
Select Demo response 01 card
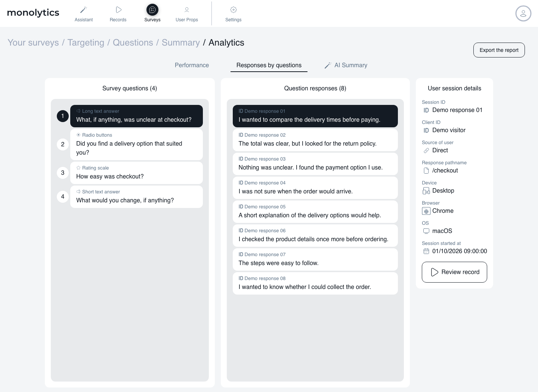point(315,116)
